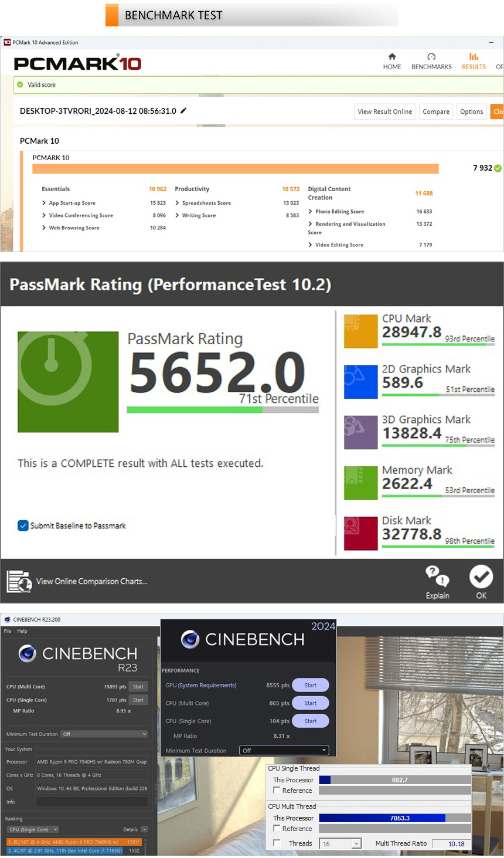The image size is (504, 858).
Task: Switch to the RESULTS tab label
Action: coord(474,67)
